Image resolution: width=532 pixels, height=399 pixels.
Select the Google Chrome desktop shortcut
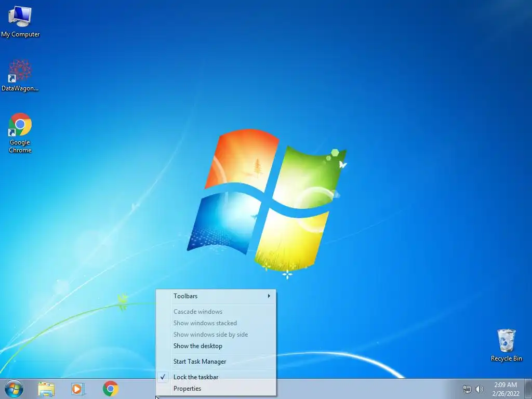coord(20,132)
